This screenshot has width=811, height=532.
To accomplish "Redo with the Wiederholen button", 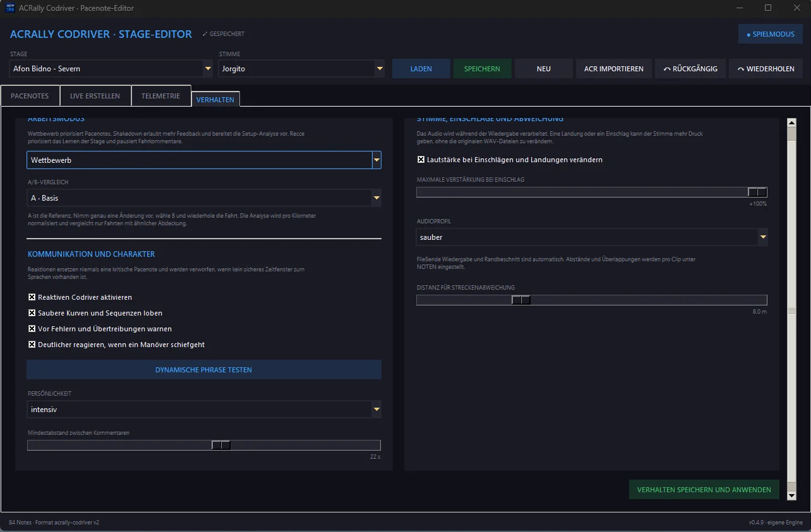I will coord(766,69).
